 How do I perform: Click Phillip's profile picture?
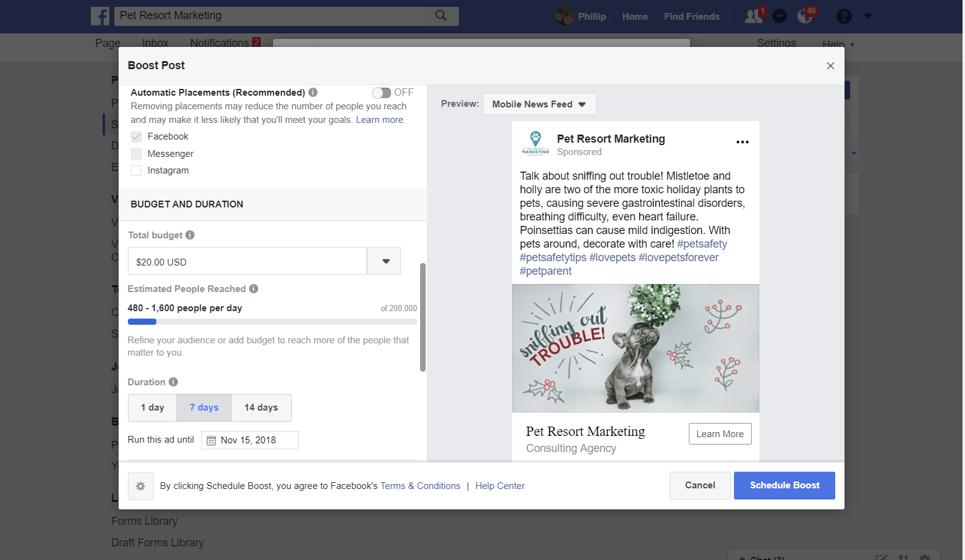pos(565,16)
